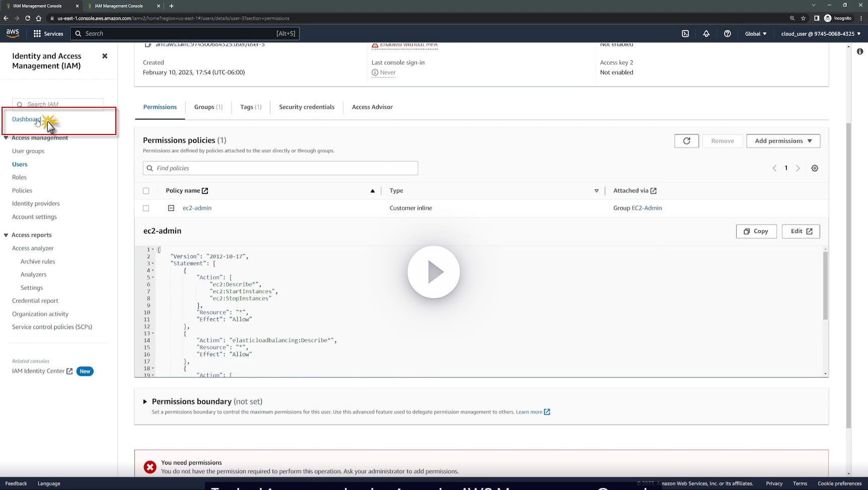Sort by Policy name ascending arrow
Screen dimensions: 868x490
point(373,191)
